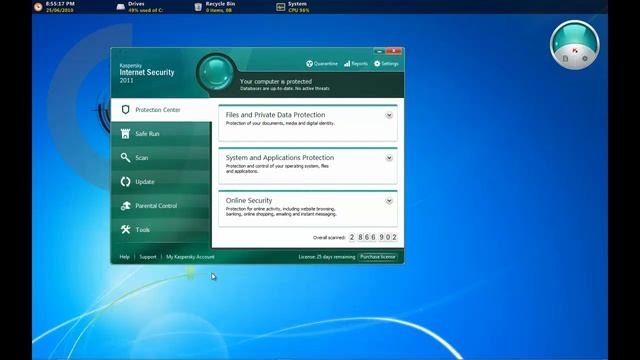Open the Safe Run section

pyautogui.click(x=161, y=134)
